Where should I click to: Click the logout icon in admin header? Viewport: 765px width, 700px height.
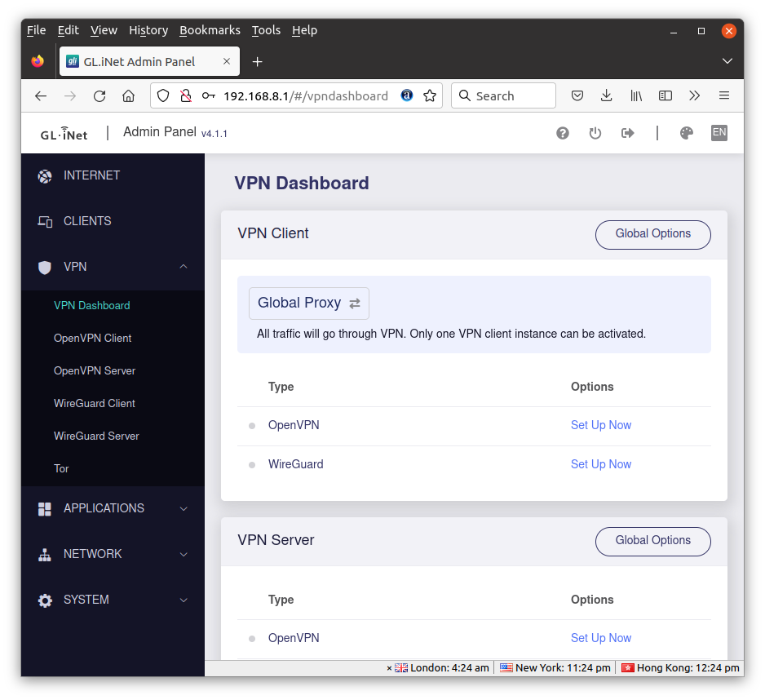[x=628, y=133]
